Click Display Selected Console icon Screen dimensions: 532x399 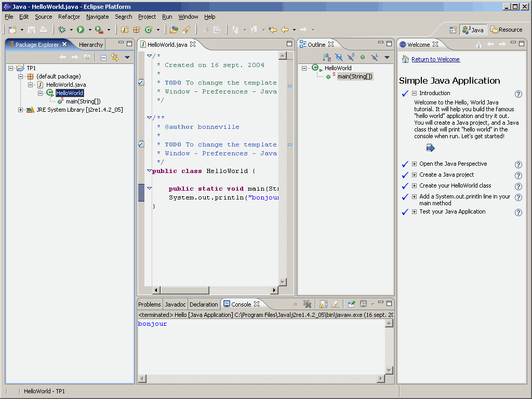(363, 304)
